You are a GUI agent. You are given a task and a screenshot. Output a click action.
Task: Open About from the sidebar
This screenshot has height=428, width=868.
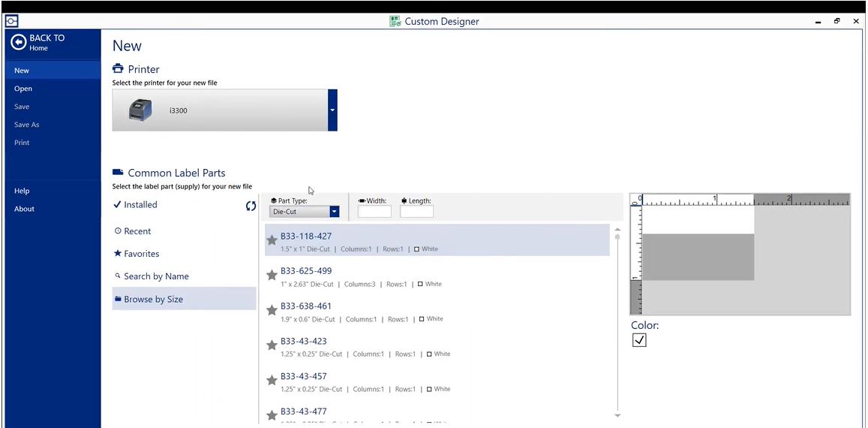(x=53, y=209)
